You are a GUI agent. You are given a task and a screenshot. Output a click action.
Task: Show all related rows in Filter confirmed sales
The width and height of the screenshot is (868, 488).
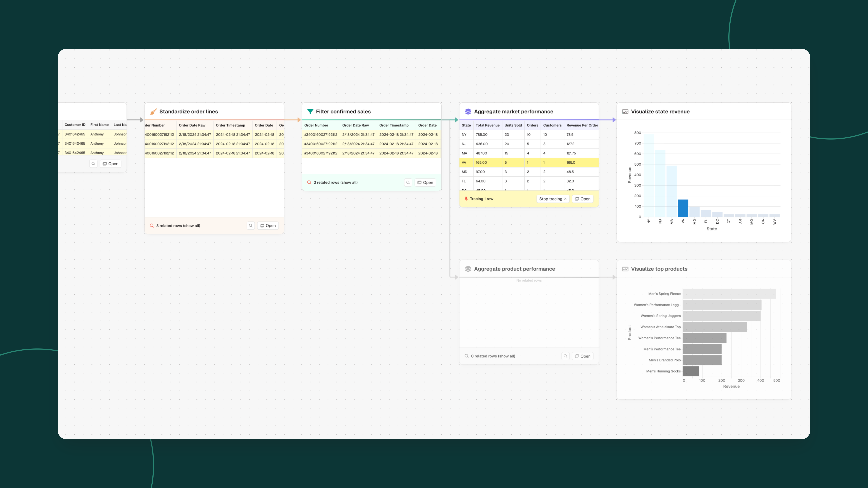(349, 183)
